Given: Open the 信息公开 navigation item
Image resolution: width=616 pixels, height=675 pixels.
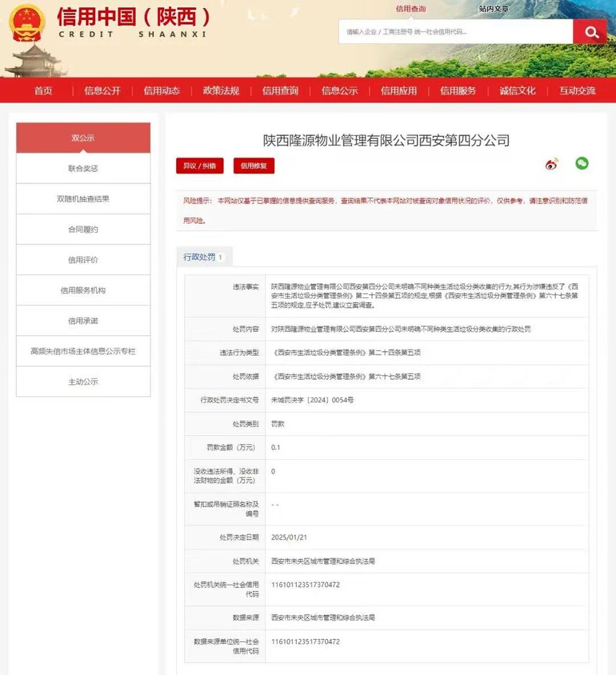Looking at the screenshot, I should click(102, 90).
